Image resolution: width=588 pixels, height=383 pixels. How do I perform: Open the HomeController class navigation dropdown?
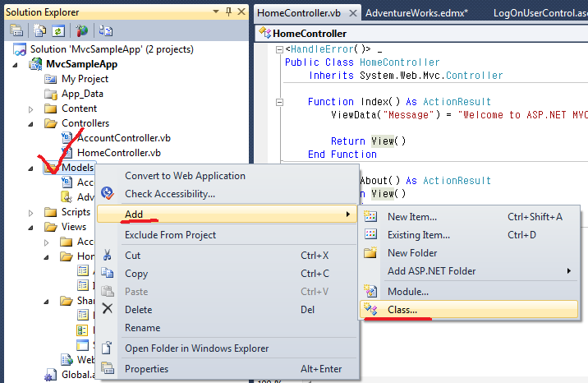click(423, 34)
